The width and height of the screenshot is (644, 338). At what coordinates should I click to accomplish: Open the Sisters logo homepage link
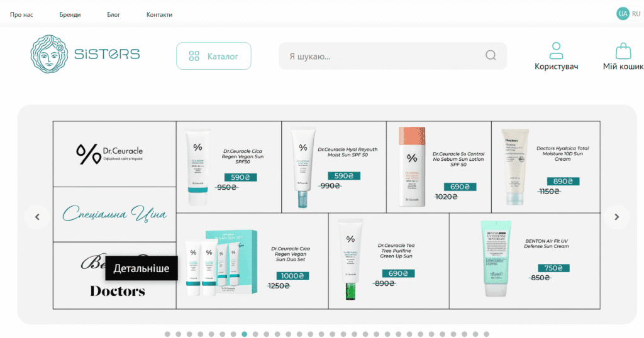click(x=85, y=54)
